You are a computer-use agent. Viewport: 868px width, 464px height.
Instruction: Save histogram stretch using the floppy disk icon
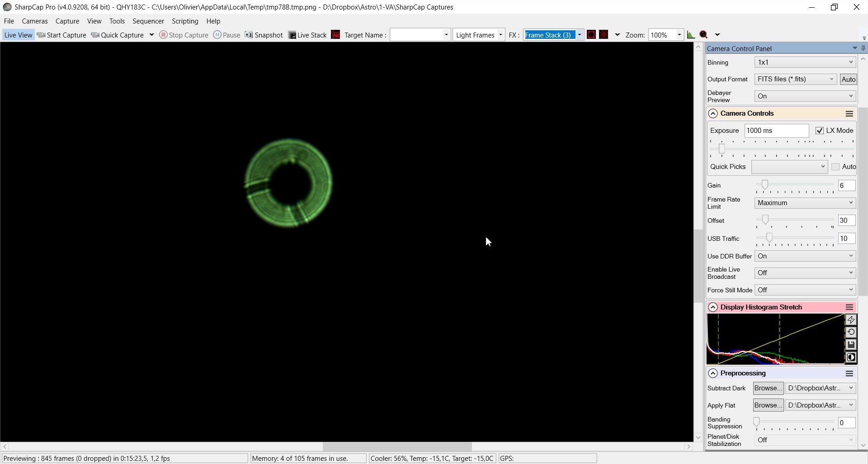coord(851,345)
